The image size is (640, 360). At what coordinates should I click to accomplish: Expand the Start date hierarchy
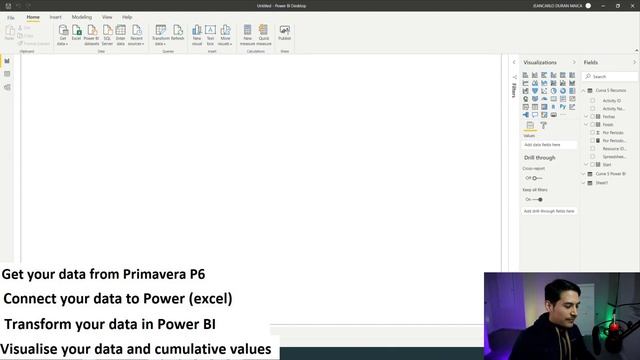point(586,164)
